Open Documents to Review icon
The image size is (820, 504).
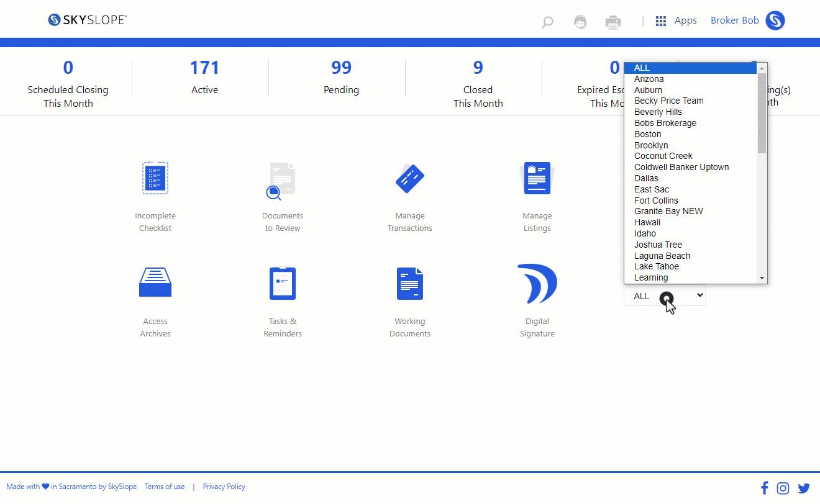281,181
